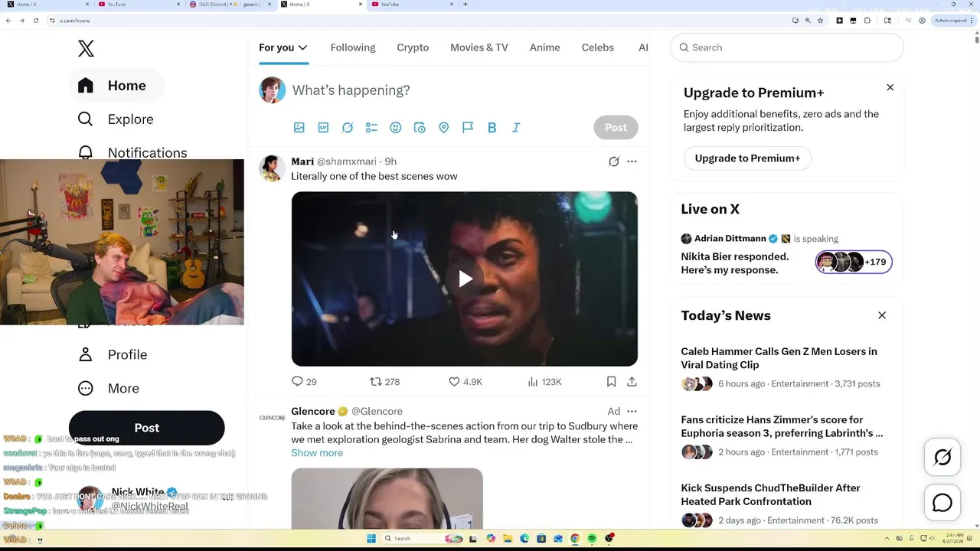
Task: Click the flag icon in composer
Action: coord(468,128)
